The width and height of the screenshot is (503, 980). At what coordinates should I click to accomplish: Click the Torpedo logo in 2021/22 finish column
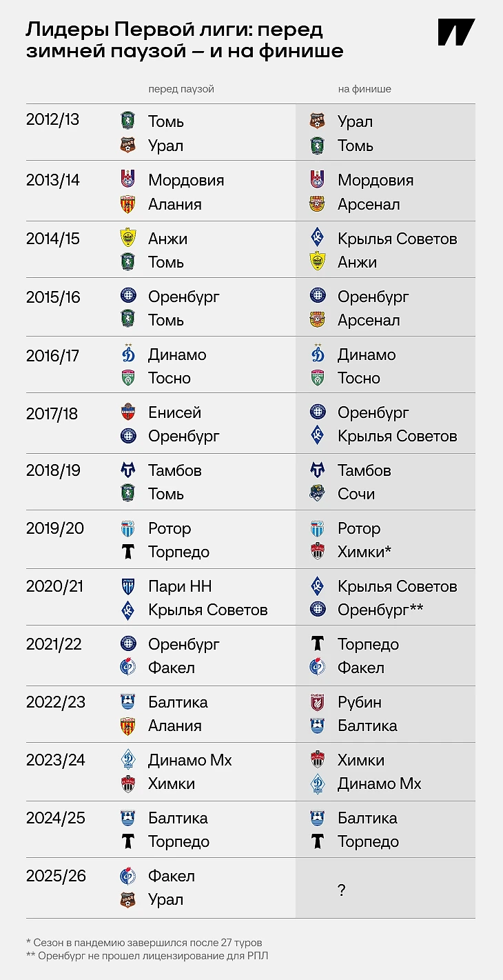318,644
